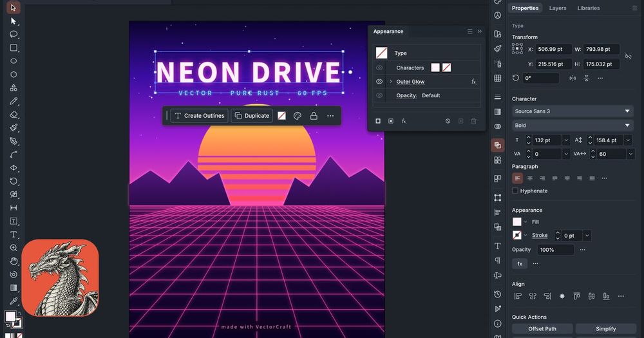Expand the Outer Glow row chevron
The height and width of the screenshot is (338, 644).
click(x=391, y=81)
